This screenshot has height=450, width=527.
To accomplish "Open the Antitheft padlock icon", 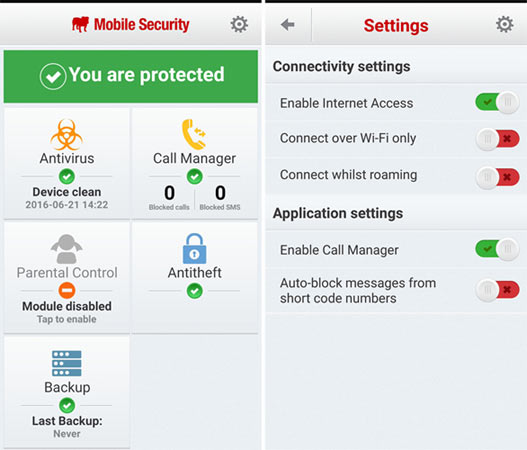I will 194,249.
